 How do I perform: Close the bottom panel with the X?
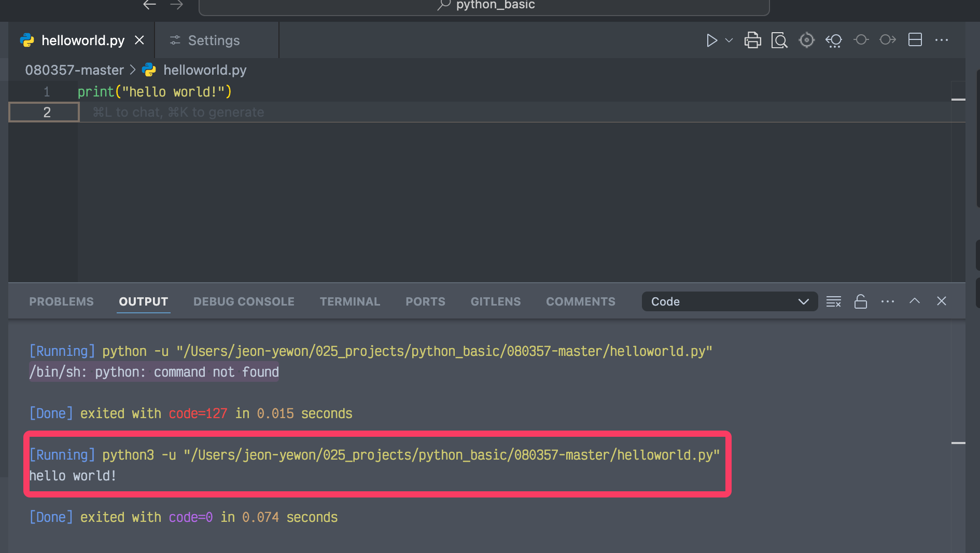(x=942, y=301)
